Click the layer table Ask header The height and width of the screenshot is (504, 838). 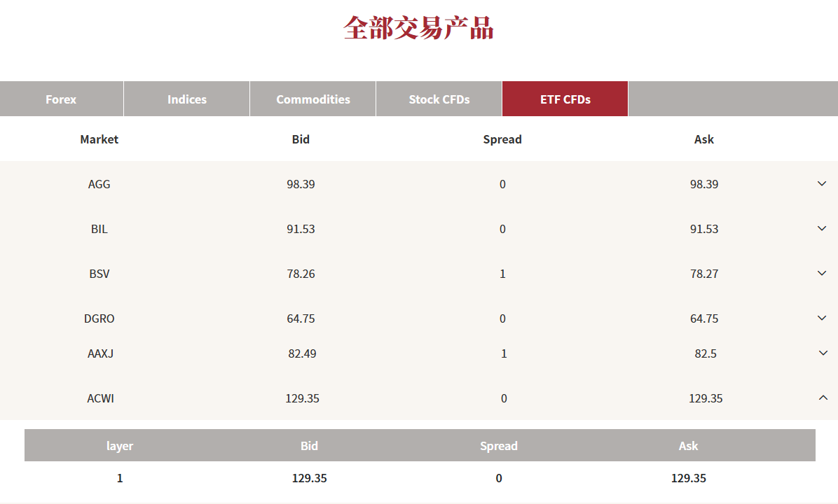click(688, 446)
